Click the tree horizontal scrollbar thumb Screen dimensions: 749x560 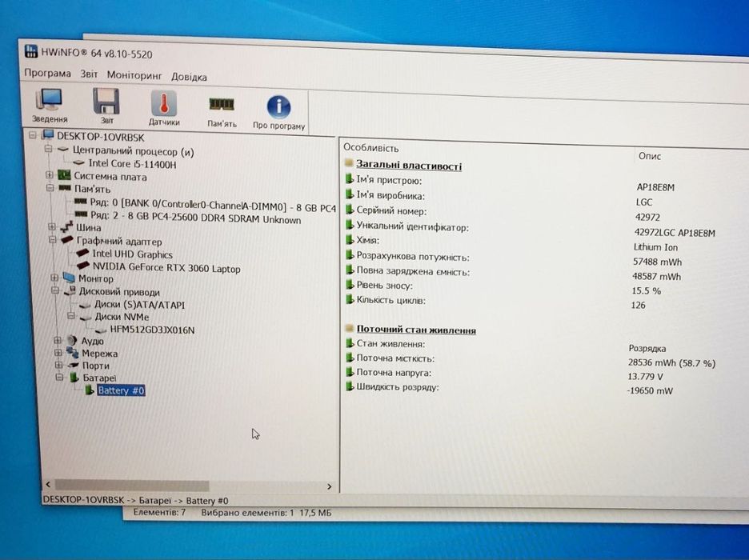(132, 485)
